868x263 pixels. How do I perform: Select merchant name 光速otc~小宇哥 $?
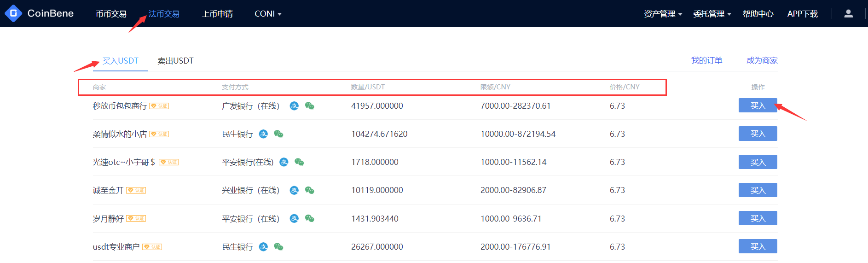click(x=124, y=162)
